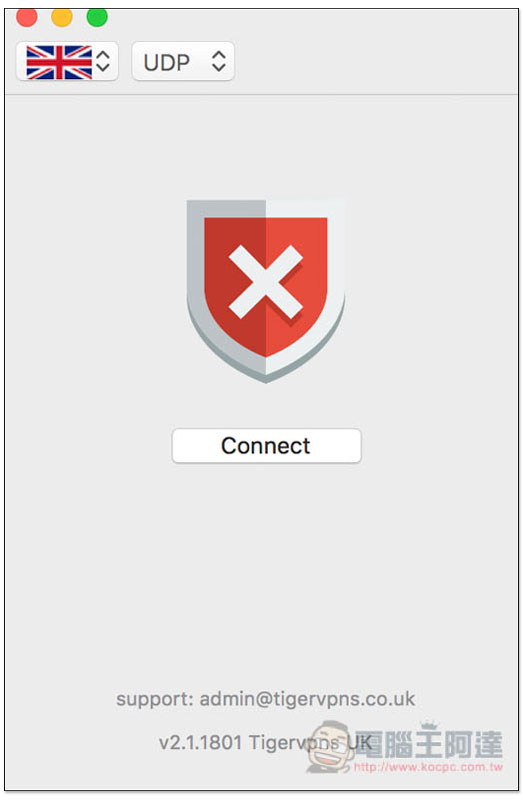
Task: Open the UDP protocol dropdown
Action: click(183, 62)
